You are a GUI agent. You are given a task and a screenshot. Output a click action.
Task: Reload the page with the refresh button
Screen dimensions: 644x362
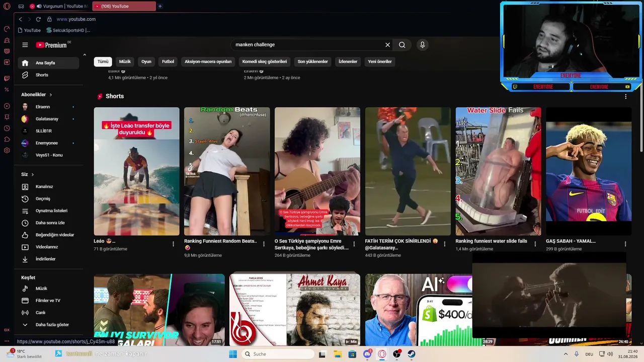click(38, 19)
